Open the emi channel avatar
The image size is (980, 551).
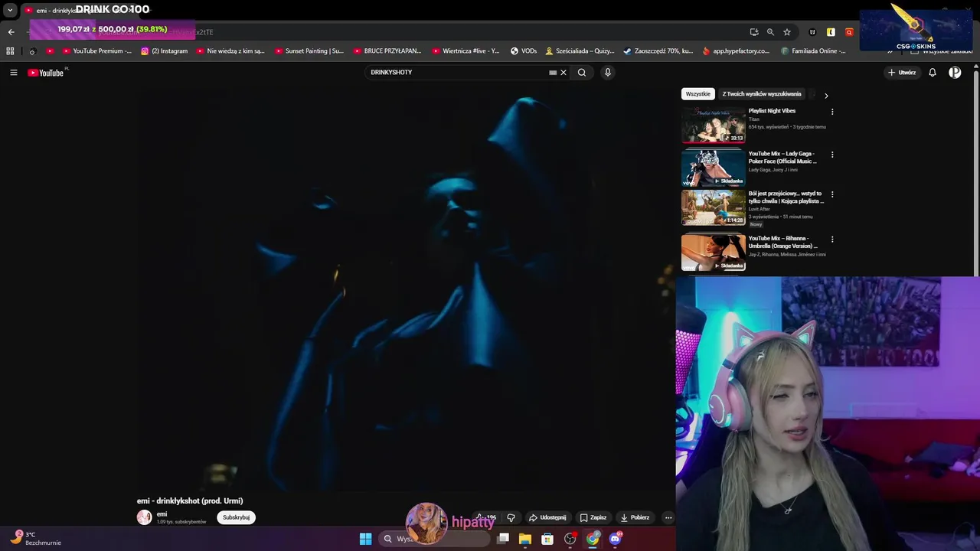144,517
